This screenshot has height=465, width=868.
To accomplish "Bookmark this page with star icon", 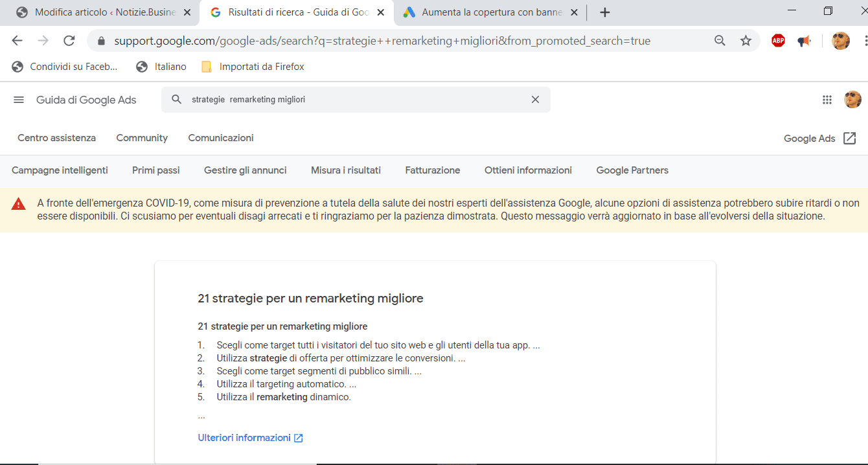I will pyautogui.click(x=746, y=41).
